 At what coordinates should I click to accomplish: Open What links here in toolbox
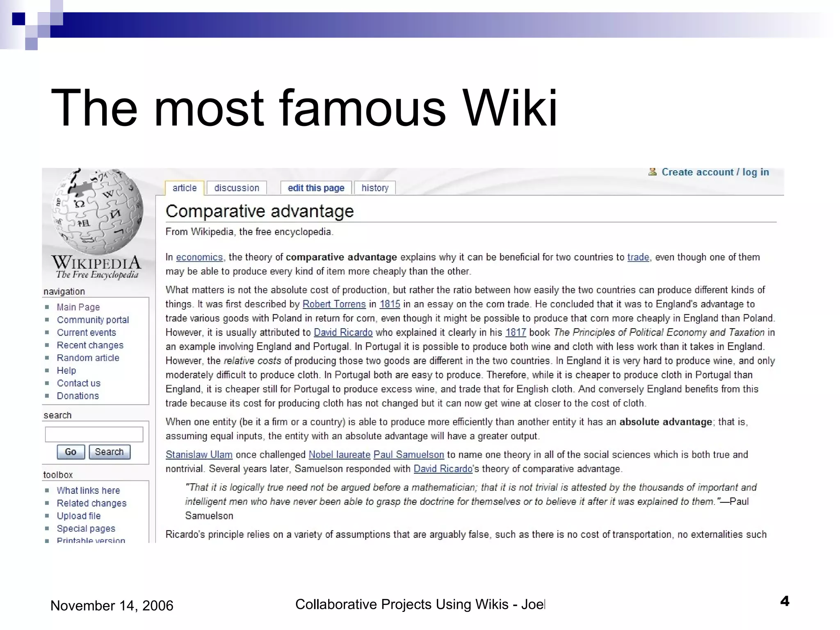[88, 491]
